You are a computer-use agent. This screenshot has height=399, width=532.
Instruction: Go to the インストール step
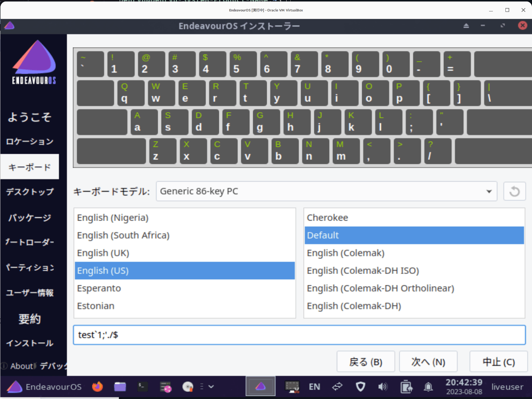click(30, 343)
